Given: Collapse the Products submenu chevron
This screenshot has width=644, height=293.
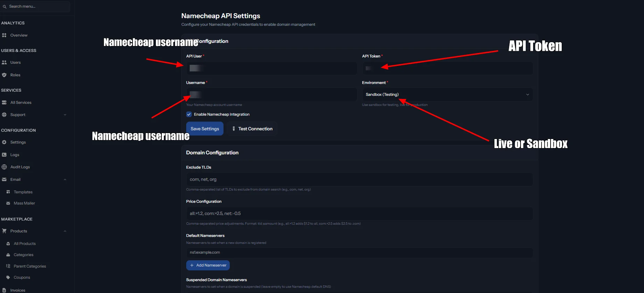Looking at the screenshot, I should coord(65,231).
